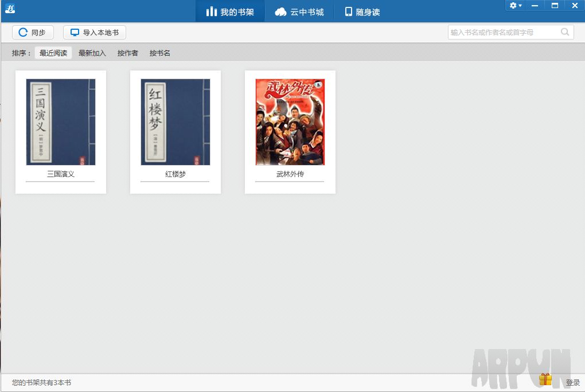Open the 红楼梦 book cover
The width and height of the screenshot is (585, 392).
click(175, 122)
